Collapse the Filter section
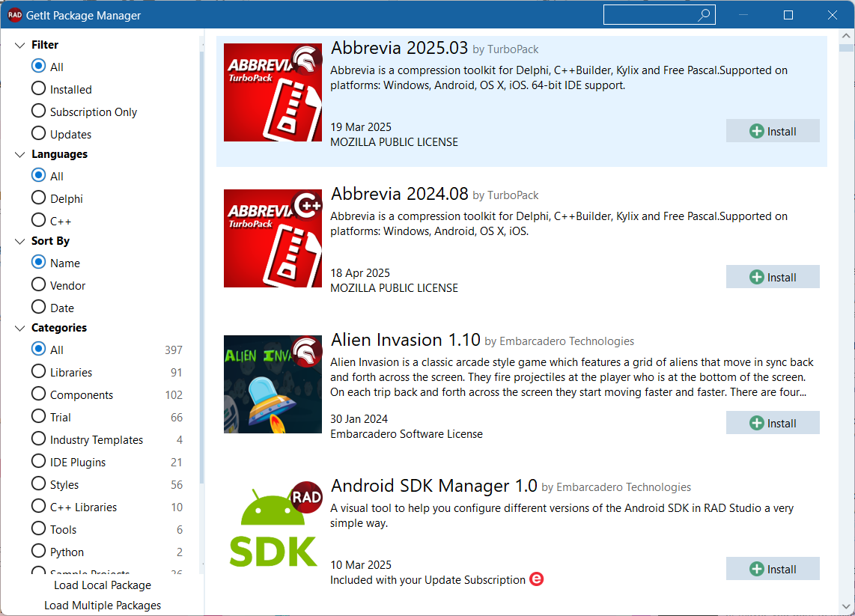 (x=19, y=45)
